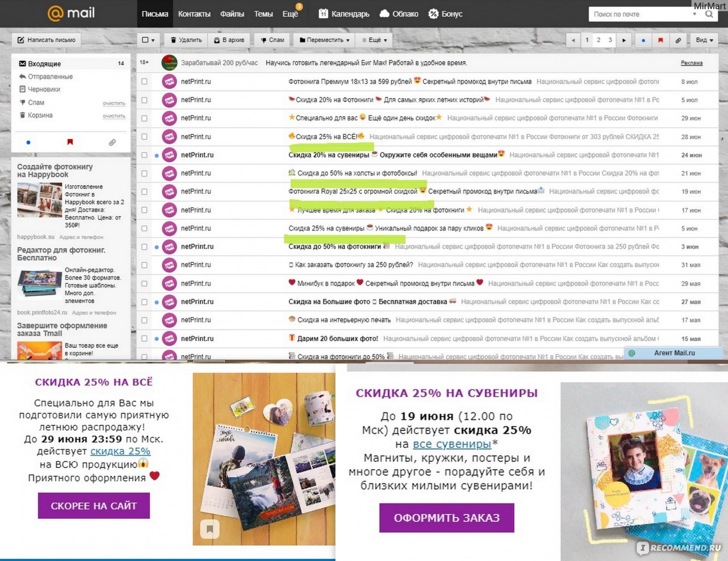
Task: Open Файлы tab
Action: pyautogui.click(x=232, y=14)
